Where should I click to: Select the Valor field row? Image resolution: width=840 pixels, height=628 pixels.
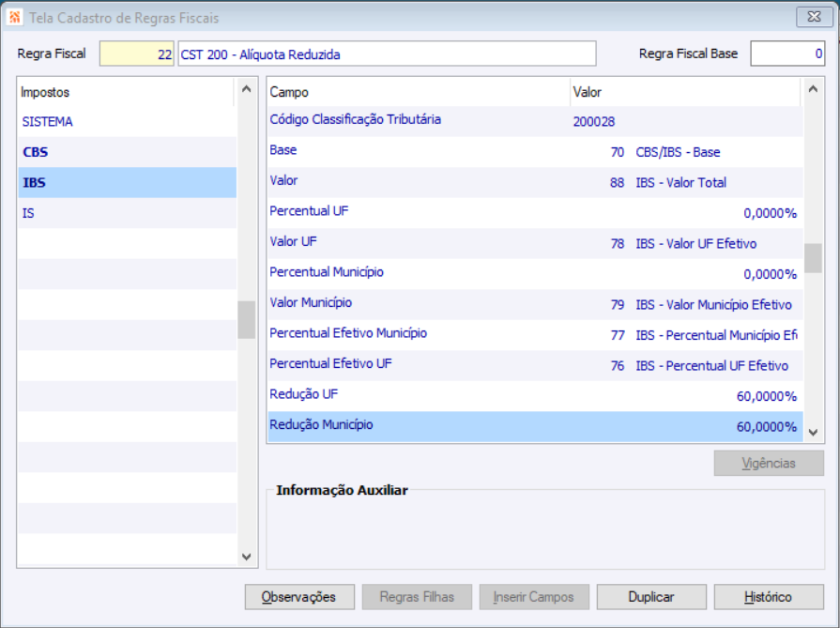(x=535, y=183)
